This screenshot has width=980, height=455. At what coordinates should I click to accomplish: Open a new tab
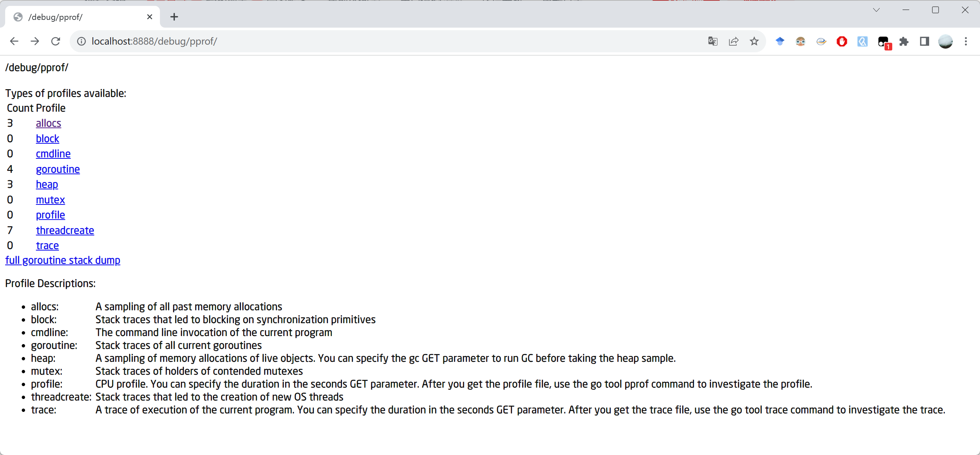point(174,17)
